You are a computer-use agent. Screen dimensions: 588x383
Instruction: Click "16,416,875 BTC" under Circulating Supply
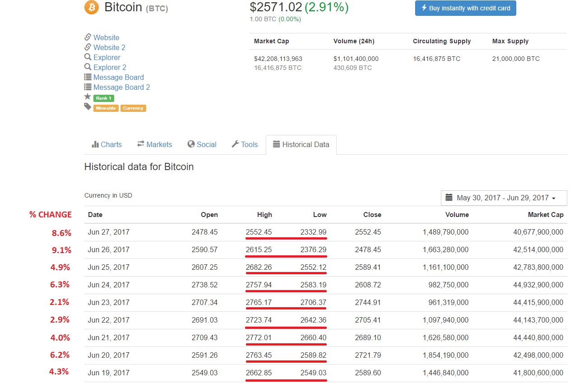coord(436,59)
